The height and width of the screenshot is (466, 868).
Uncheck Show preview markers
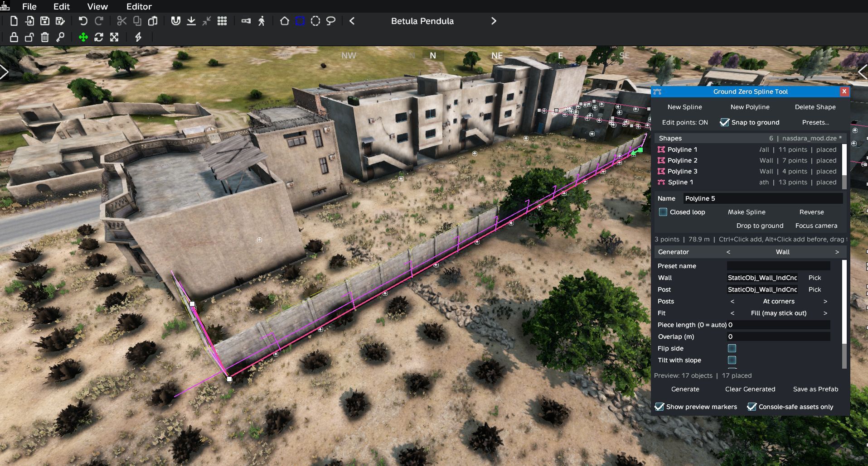[x=659, y=407]
